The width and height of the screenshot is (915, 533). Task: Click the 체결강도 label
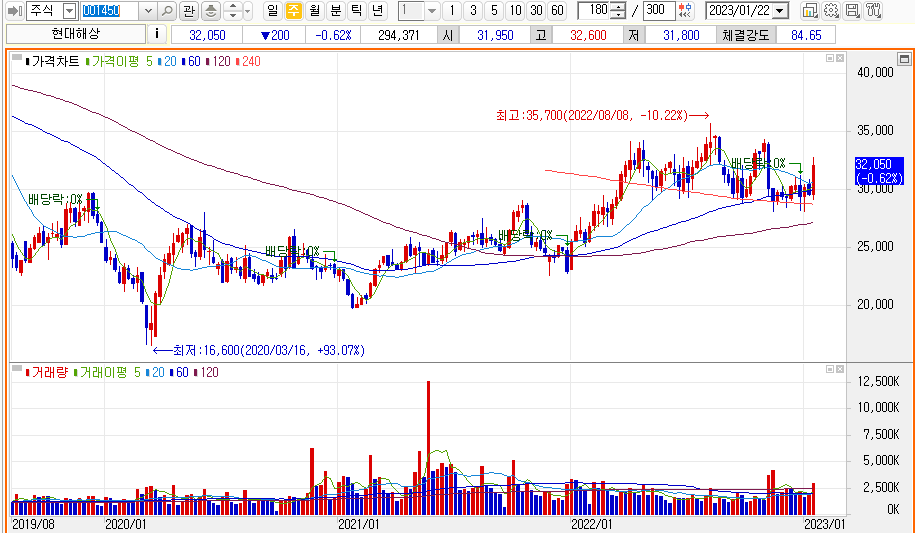(x=746, y=36)
